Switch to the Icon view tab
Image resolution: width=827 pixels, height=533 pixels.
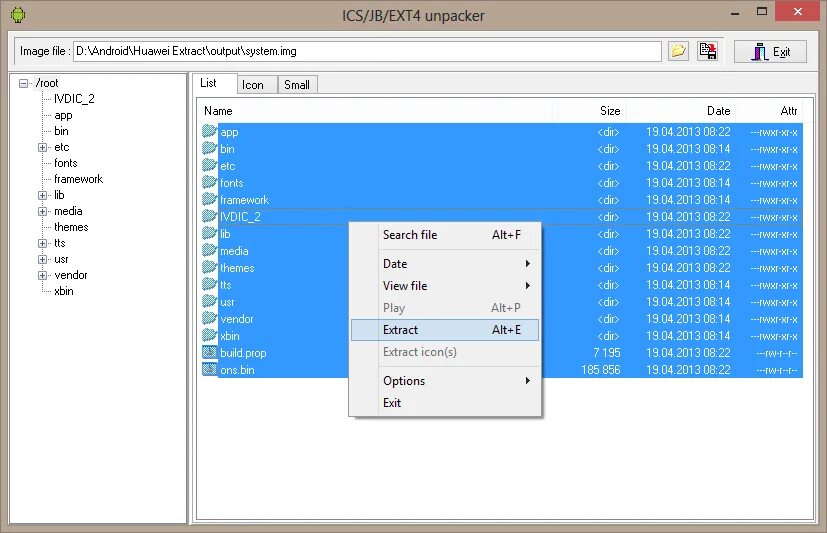click(257, 85)
